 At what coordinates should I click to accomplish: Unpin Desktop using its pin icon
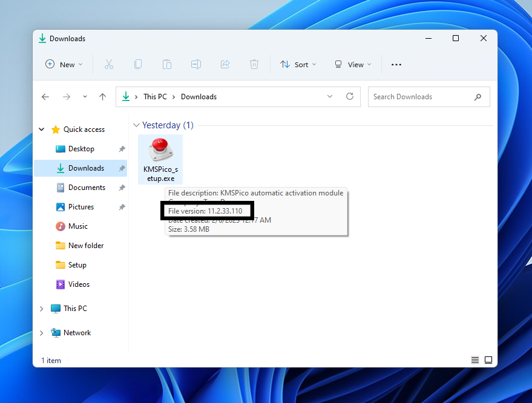[122, 149]
